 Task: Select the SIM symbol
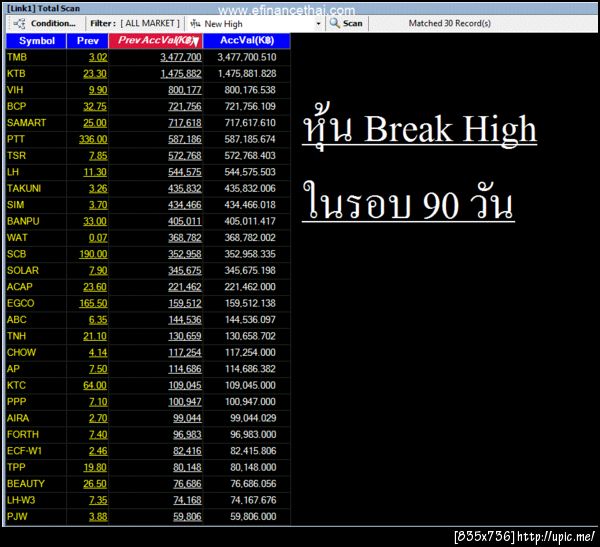point(15,205)
